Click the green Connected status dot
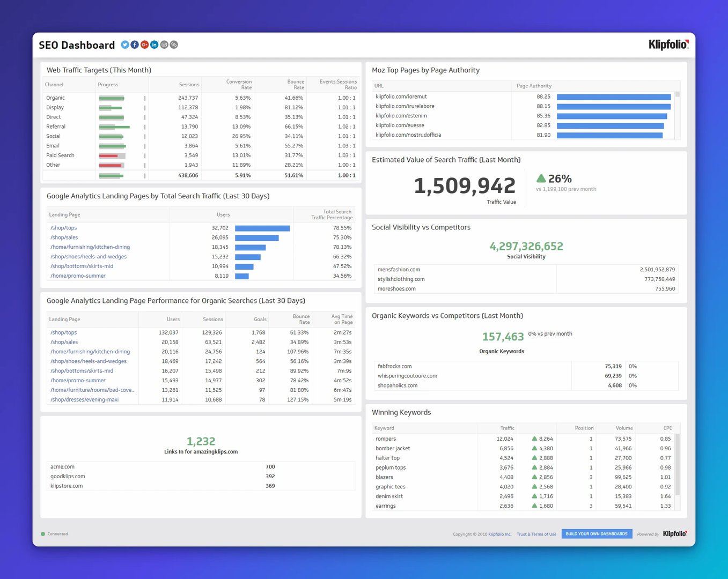Viewport: 728px width, 579px height. (43, 534)
